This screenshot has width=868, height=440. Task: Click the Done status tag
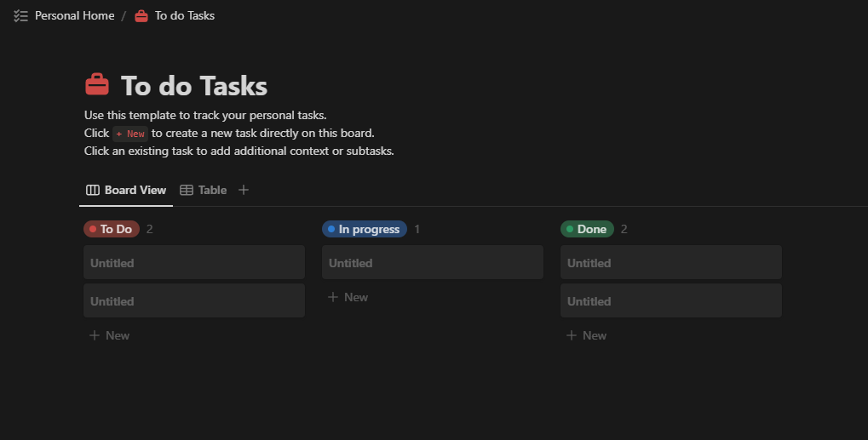click(x=587, y=229)
